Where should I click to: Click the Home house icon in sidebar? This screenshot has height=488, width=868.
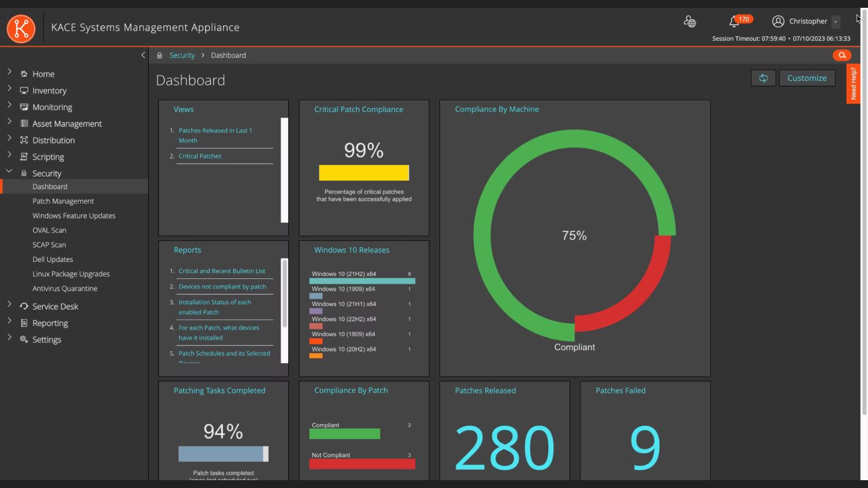(24, 74)
